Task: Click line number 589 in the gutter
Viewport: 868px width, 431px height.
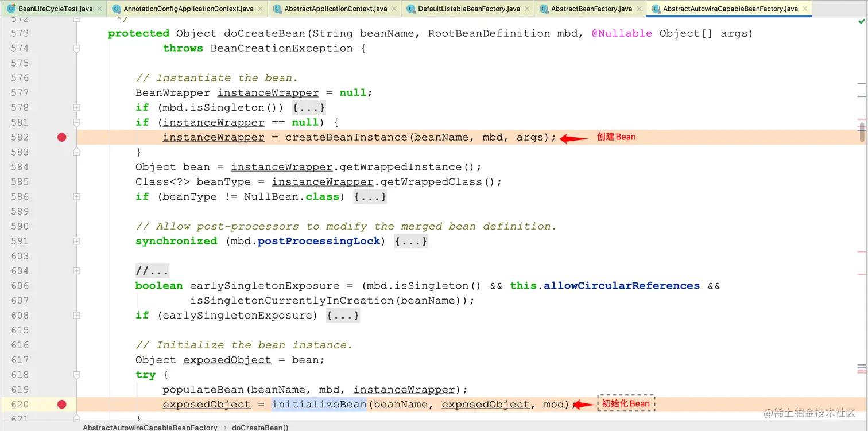Action: 20,212
